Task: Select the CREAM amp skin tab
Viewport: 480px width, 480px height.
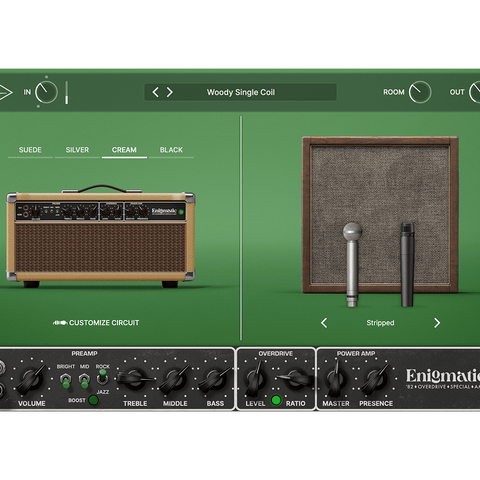Action: [124, 150]
